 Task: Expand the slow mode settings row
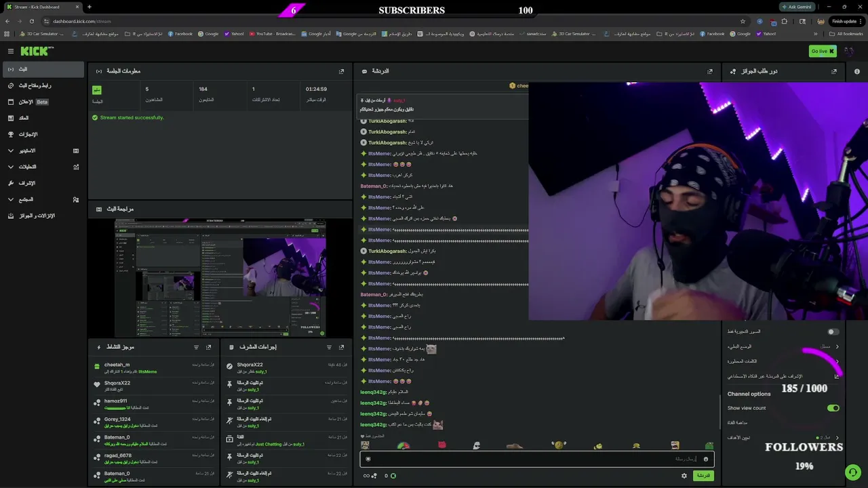tap(783, 346)
